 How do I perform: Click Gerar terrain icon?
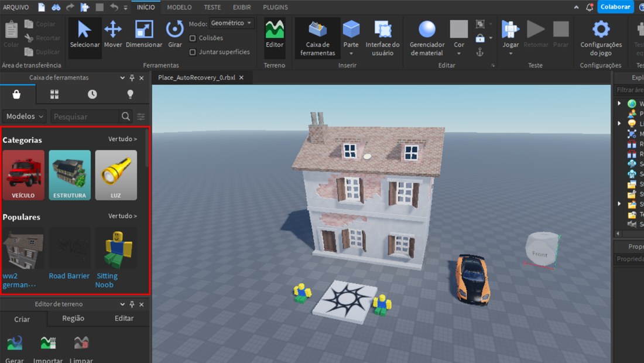[15, 343]
